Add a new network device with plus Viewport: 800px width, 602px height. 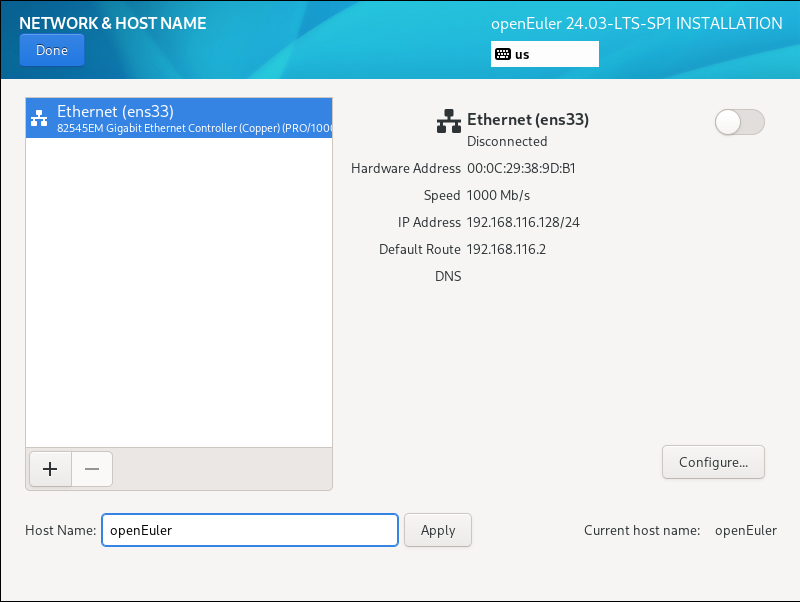pyautogui.click(x=50, y=469)
